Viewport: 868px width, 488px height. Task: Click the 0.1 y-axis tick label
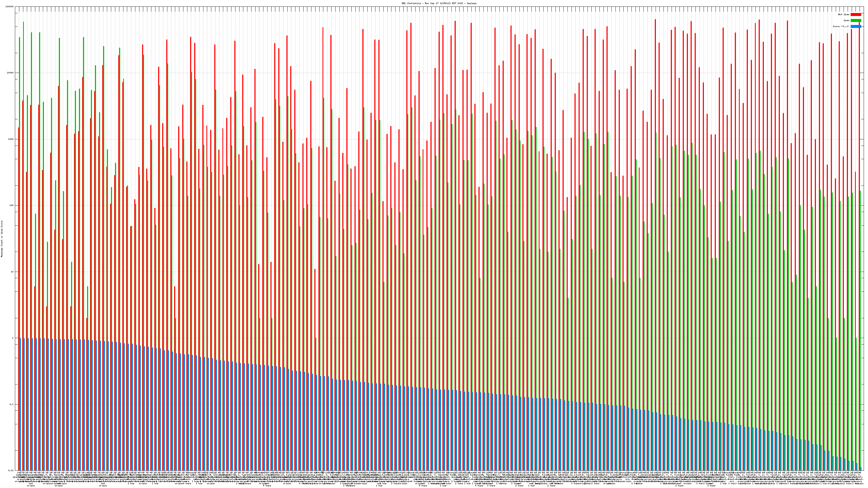click(12, 404)
